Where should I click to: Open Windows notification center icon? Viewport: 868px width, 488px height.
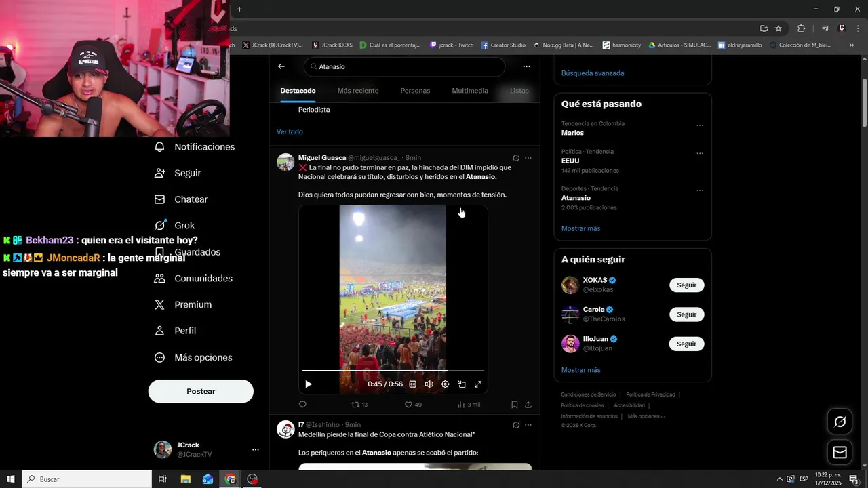point(854,479)
